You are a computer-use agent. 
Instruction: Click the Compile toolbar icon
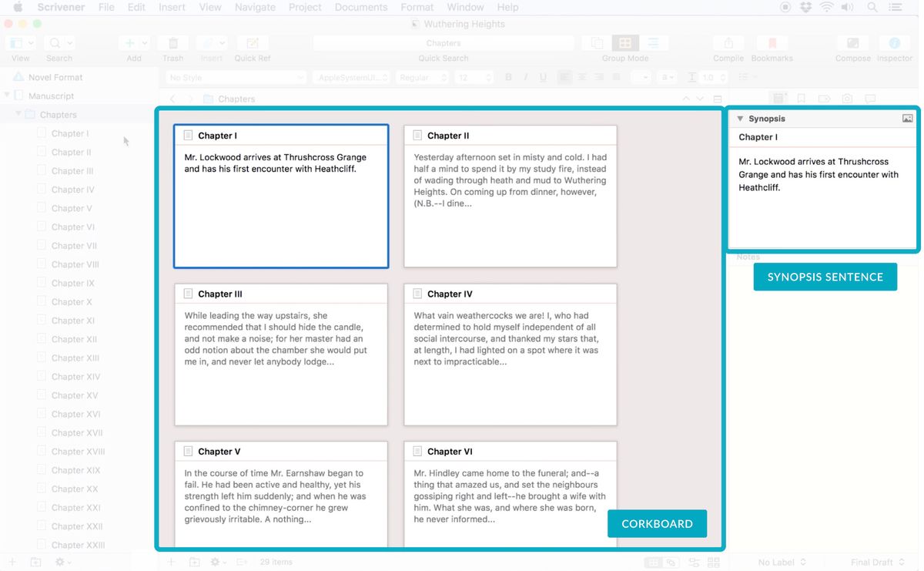[x=728, y=43]
